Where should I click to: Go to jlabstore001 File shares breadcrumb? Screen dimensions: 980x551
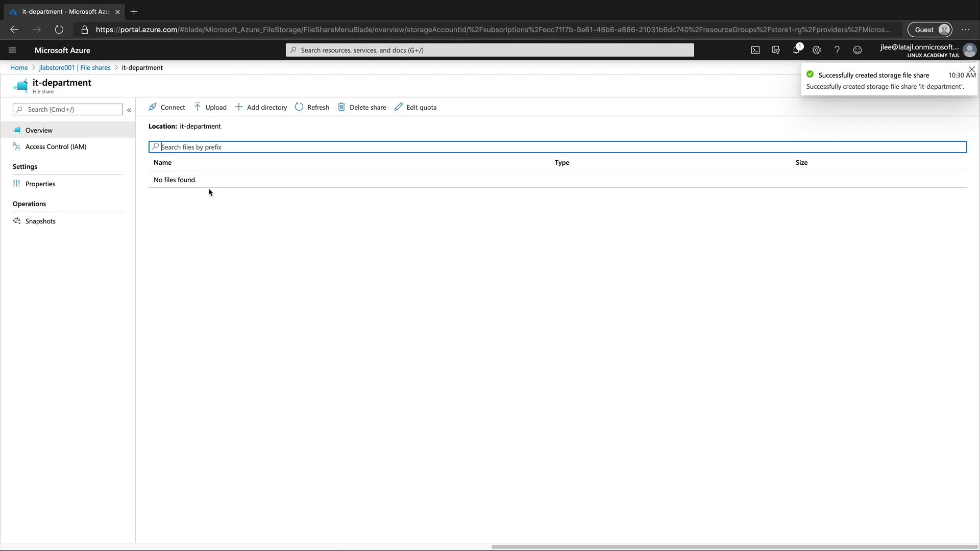[x=75, y=67]
